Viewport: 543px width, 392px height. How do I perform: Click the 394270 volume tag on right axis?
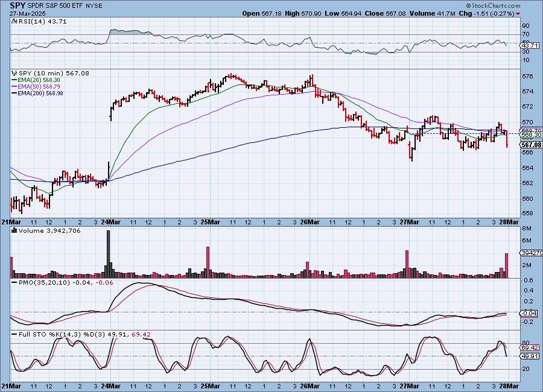532,253
